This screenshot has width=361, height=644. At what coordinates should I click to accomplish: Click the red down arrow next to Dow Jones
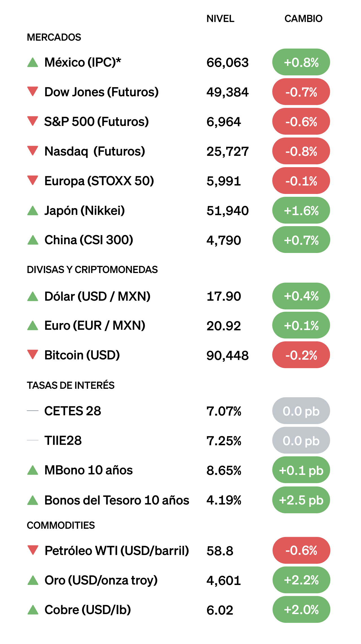click(33, 91)
